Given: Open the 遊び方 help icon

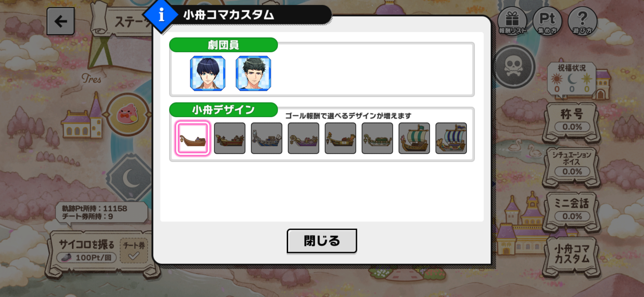Looking at the screenshot, I should [x=582, y=21].
